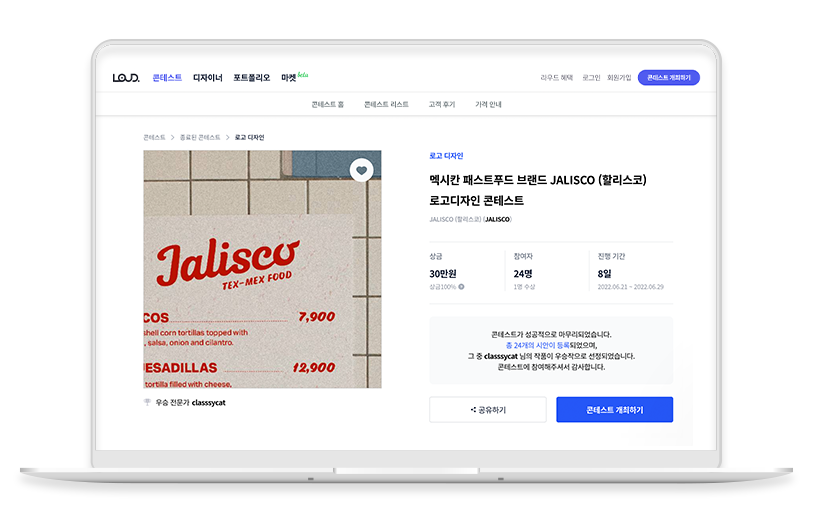Click the heart favorite icon on image
Screen dimensions: 813x522
pos(361,170)
